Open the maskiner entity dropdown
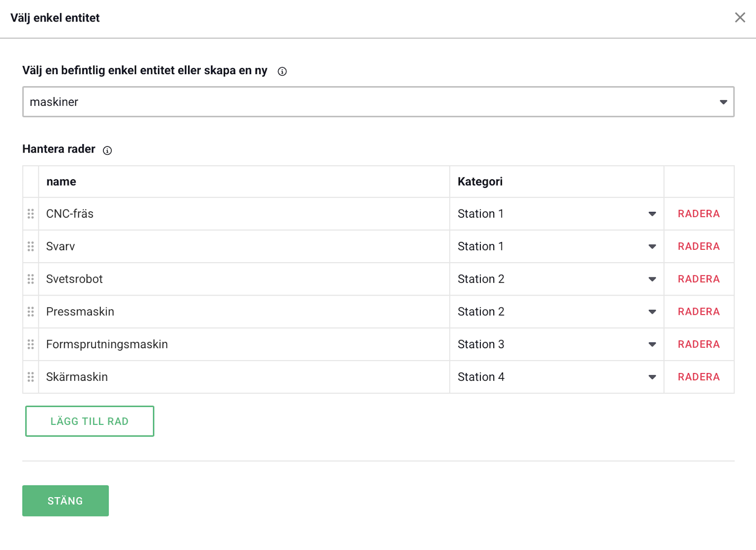Viewport: 756px width, 550px height. [x=378, y=102]
